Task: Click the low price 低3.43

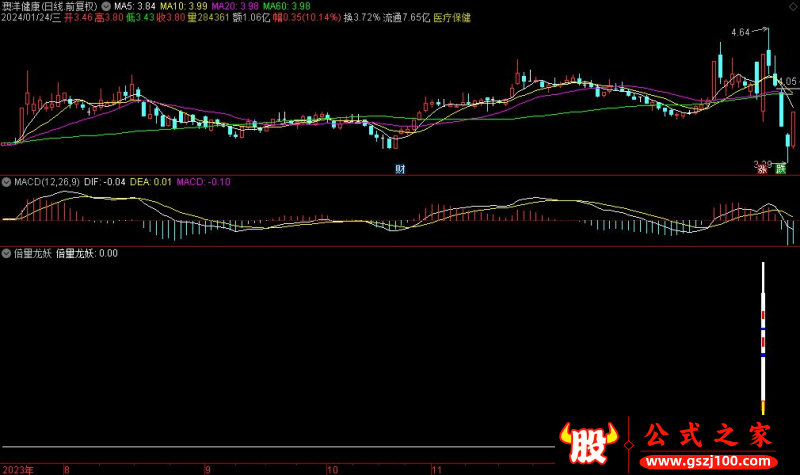Action: tap(140, 18)
